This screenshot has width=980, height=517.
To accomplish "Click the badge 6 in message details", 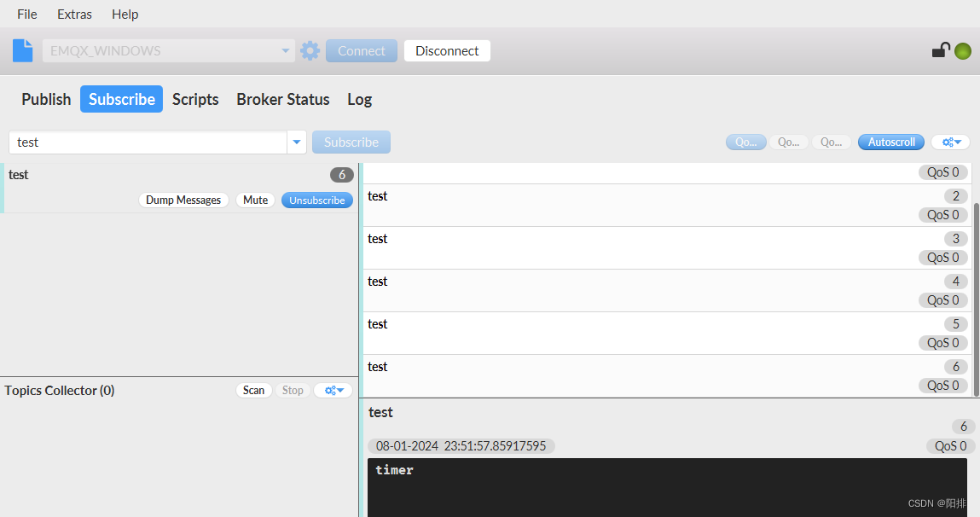I will (963, 427).
